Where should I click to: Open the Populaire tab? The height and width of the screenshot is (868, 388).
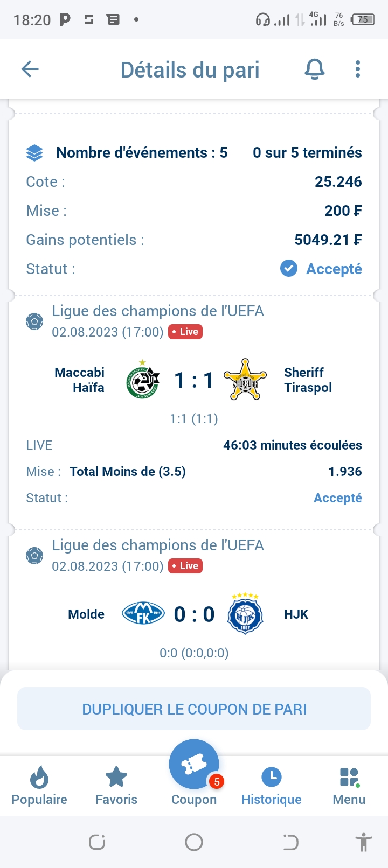coord(39,786)
